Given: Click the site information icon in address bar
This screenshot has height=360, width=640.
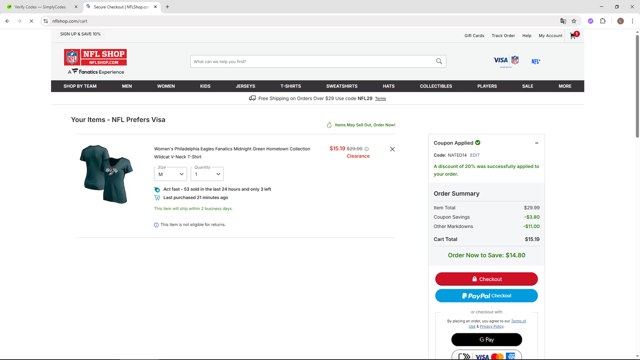Looking at the screenshot, I should coord(45,21).
